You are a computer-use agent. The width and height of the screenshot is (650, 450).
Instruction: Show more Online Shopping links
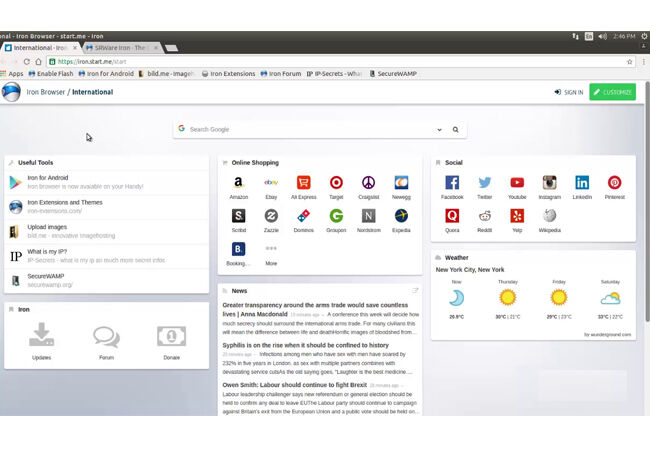(x=271, y=249)
